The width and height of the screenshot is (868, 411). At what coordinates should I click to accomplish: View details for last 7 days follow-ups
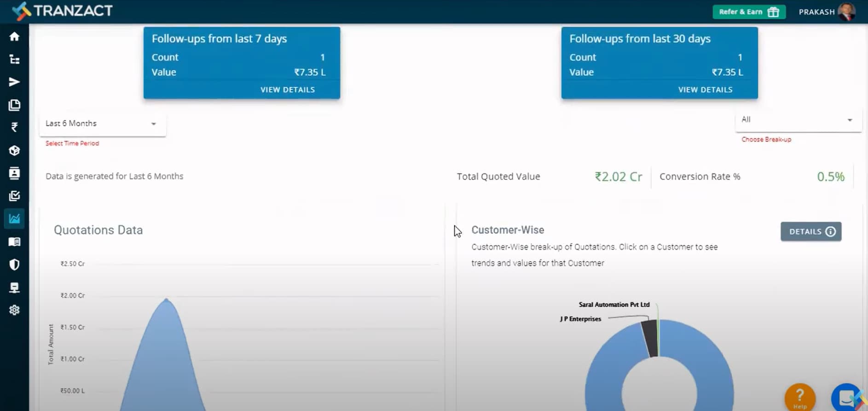pyautogui.click(x=288, y=90)
